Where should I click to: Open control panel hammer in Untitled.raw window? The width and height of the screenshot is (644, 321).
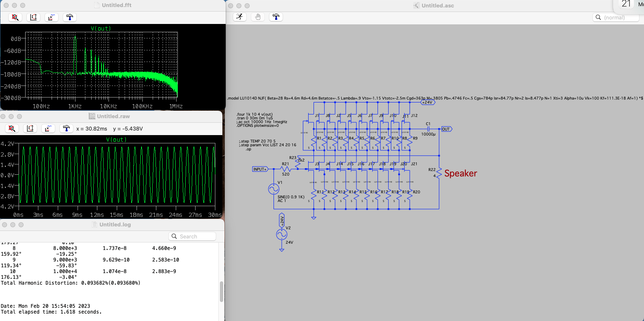tap(66, 128)
